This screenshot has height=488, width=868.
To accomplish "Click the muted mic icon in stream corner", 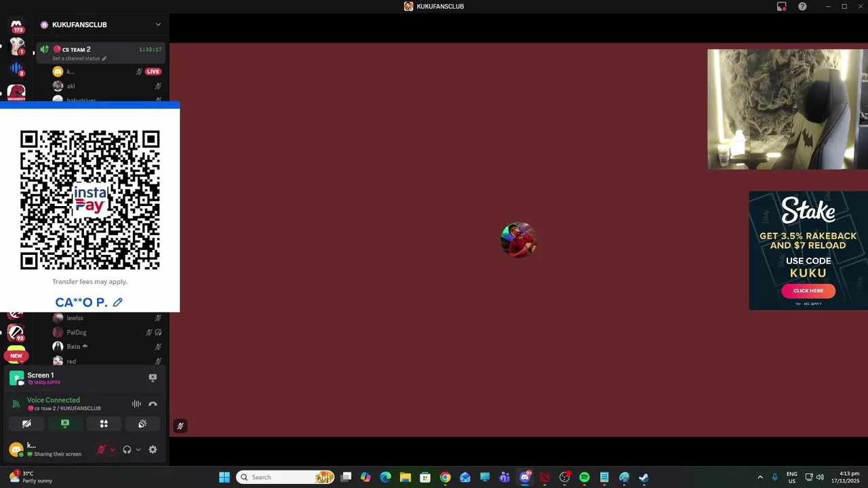I will 180,426.
